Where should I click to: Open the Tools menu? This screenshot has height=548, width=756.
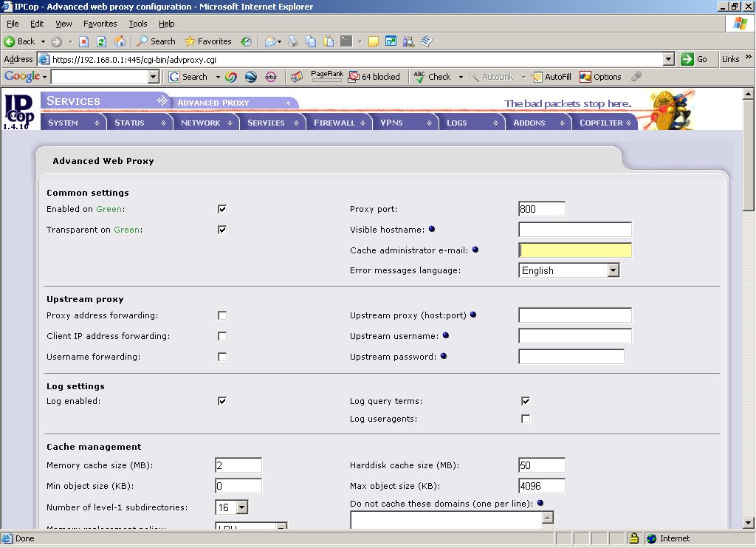[x=138, y=24]
